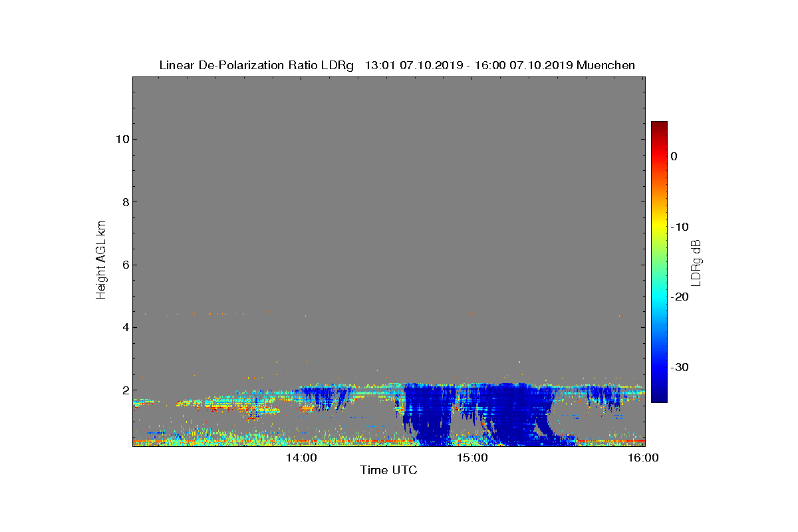The height and width of the screenshot is (532, 798).
Task: Click the 'LDRg dB' colorbar label
Action: pos(696,262)
